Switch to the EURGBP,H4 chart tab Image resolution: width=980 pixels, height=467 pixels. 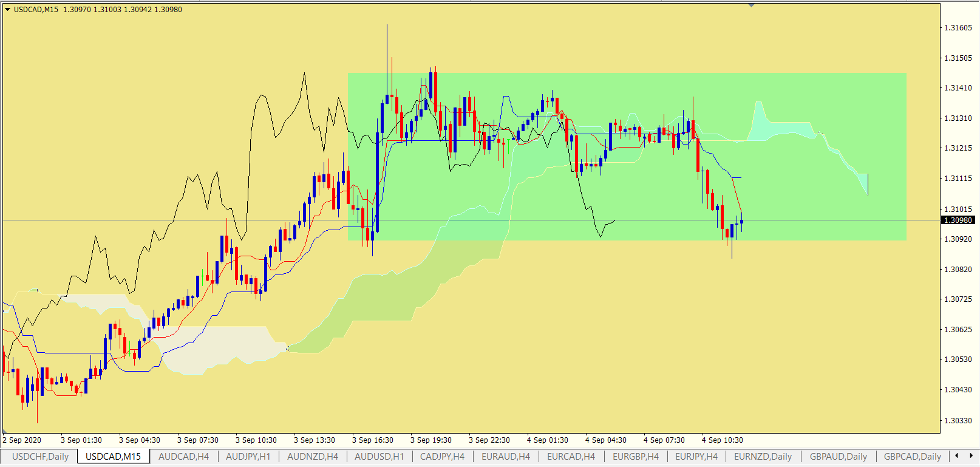click(635, 456)
